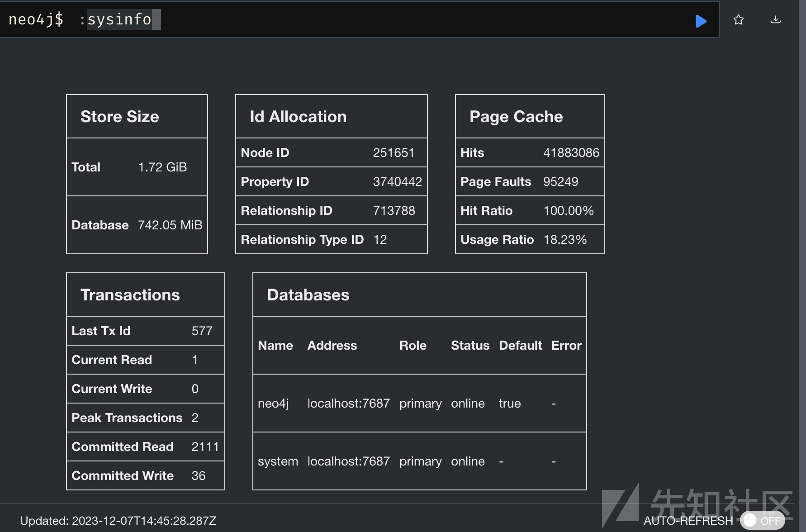Click the Name column header

275,346
